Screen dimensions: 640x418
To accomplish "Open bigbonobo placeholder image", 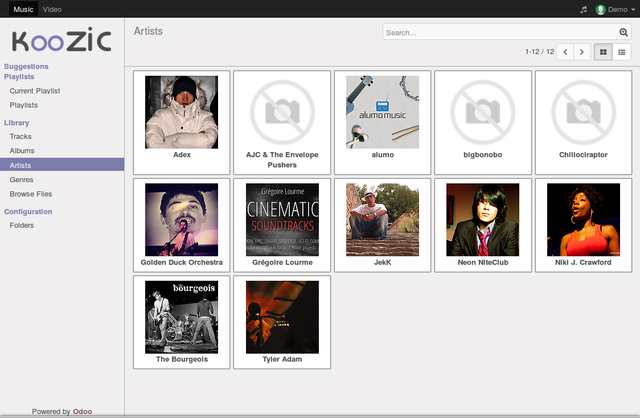I will click(483, 112).
